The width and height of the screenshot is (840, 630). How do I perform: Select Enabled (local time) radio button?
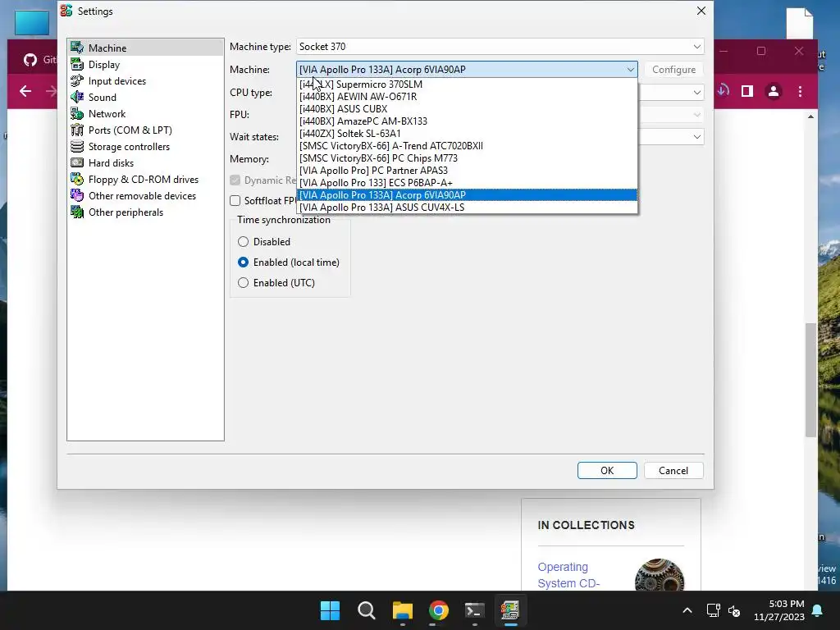click(243, 262)
